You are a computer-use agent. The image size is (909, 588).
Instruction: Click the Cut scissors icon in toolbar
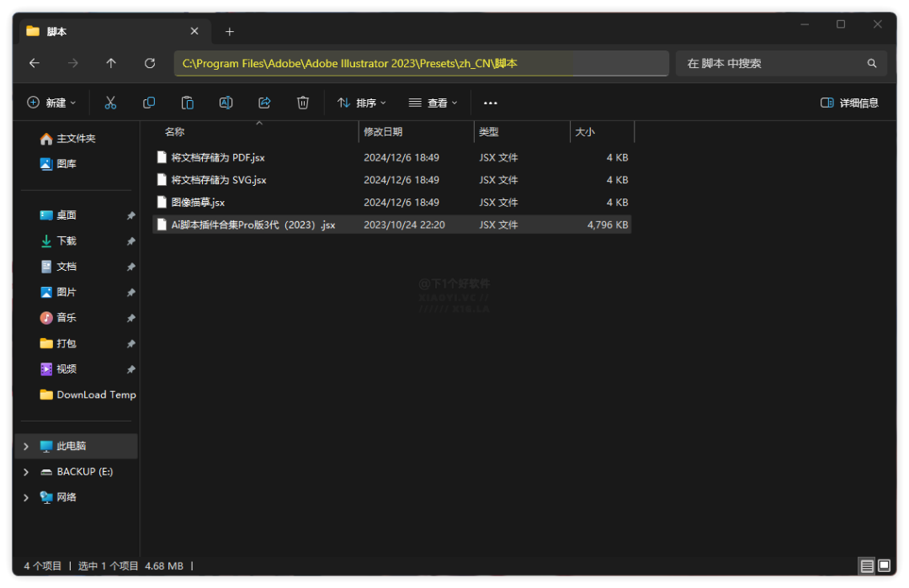tap(110, 103)
